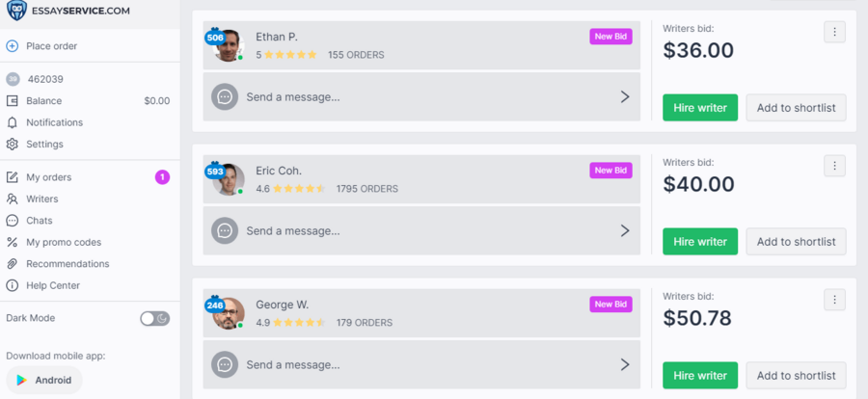
Task: Toggle Dark Mode switch on
Action: coord(155,318)
